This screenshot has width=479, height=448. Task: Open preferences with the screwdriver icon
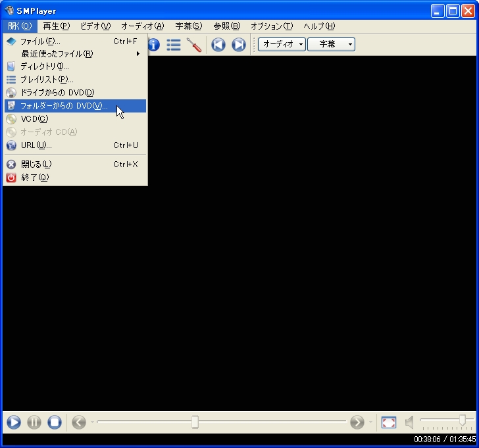point(194,45)
